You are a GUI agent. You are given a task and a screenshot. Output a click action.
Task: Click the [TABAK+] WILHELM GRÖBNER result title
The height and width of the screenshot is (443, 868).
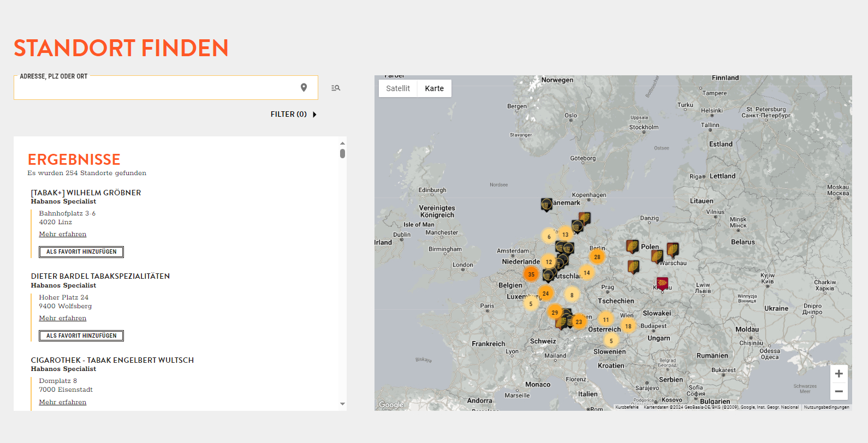pyautogui.click(x=86, y=193)
